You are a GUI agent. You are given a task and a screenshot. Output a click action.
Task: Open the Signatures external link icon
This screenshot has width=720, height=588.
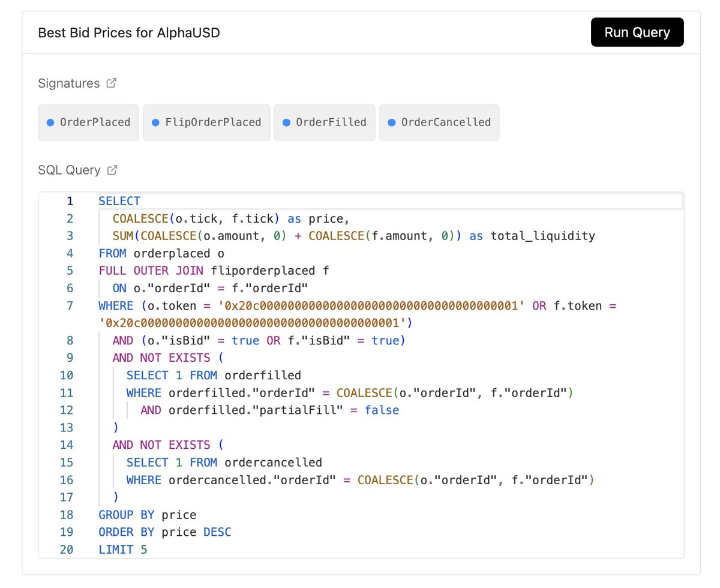111,83
